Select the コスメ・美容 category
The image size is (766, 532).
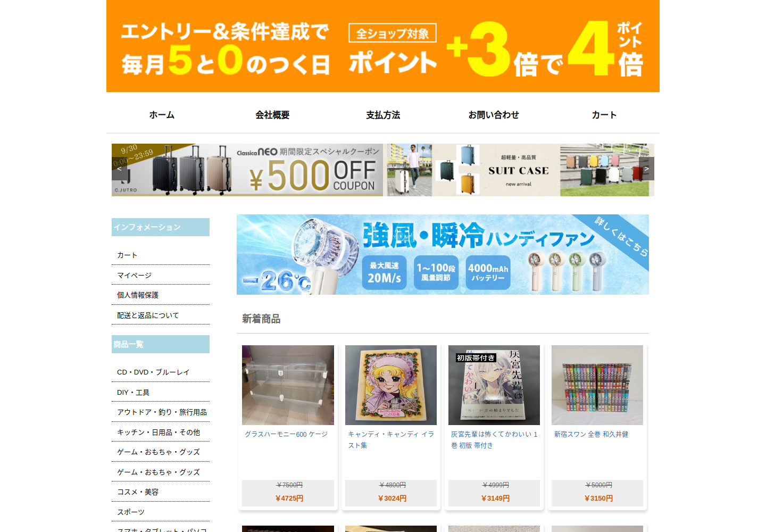click(x=138, y=492)
